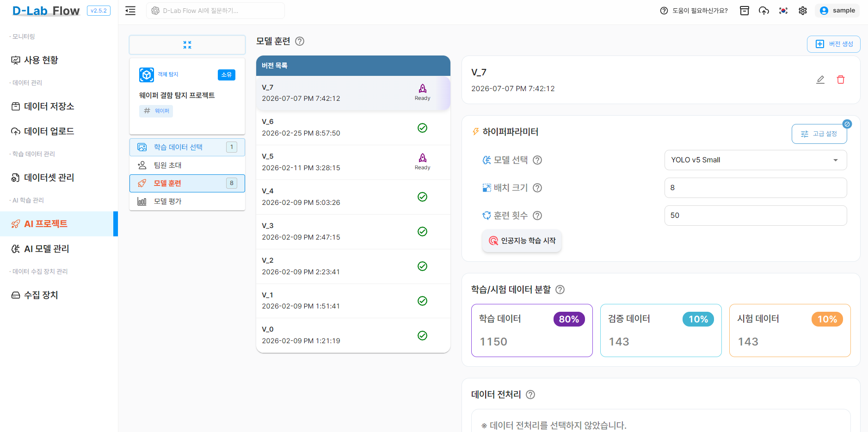The image size is (868, 432).
Task: Select the 학습 데이터 80% card
Action: 532,330
